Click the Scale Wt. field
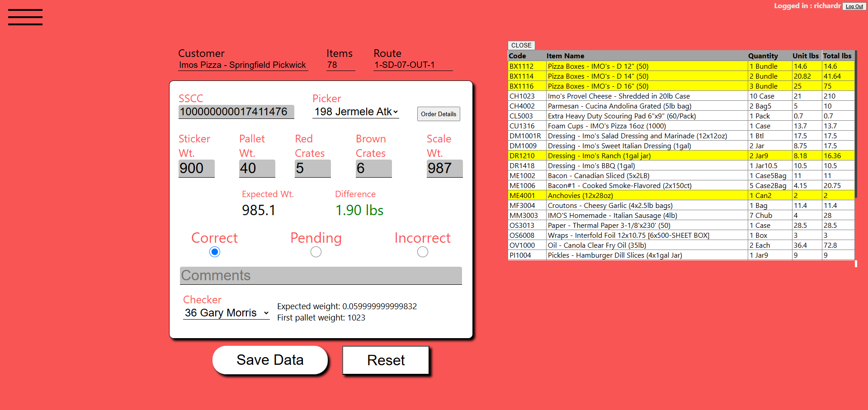The height and width of the screenshot is (410, 868). point(444,168)
